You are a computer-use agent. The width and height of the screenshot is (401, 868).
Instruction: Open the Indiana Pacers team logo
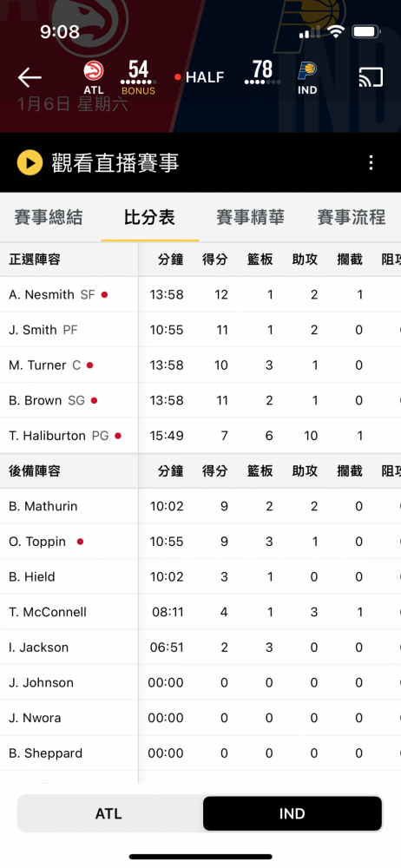[x=307, y=71]
